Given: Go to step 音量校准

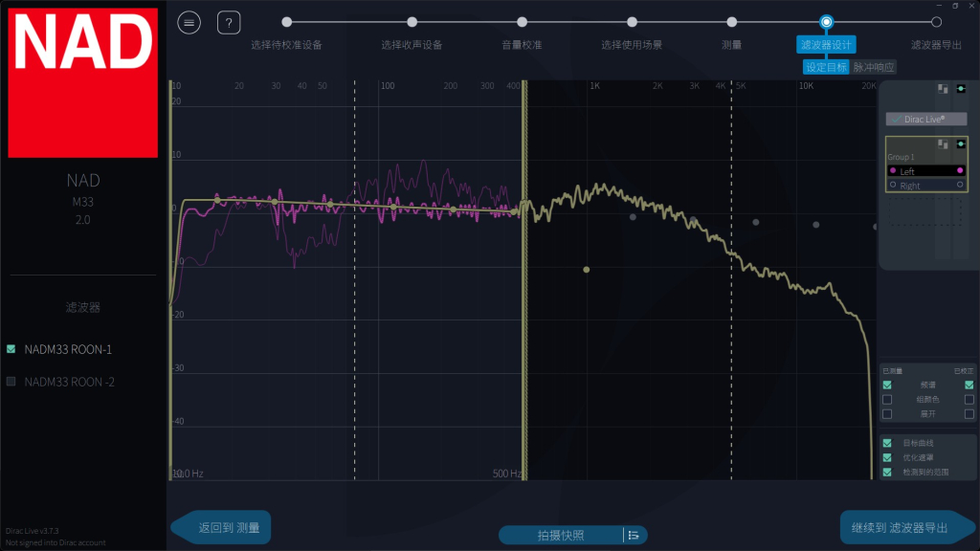Looking at the screenshot, I should (522, 22).
